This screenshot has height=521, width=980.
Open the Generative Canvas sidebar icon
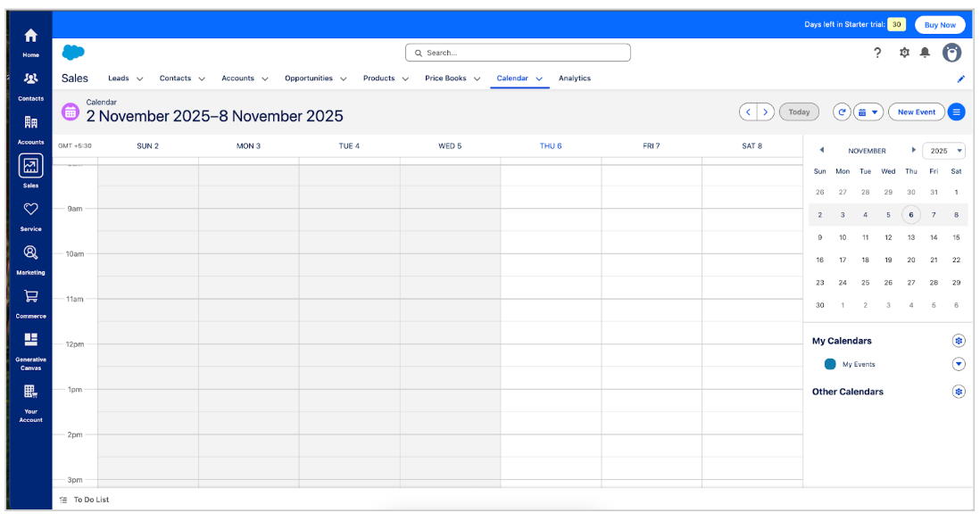[30, 340]
